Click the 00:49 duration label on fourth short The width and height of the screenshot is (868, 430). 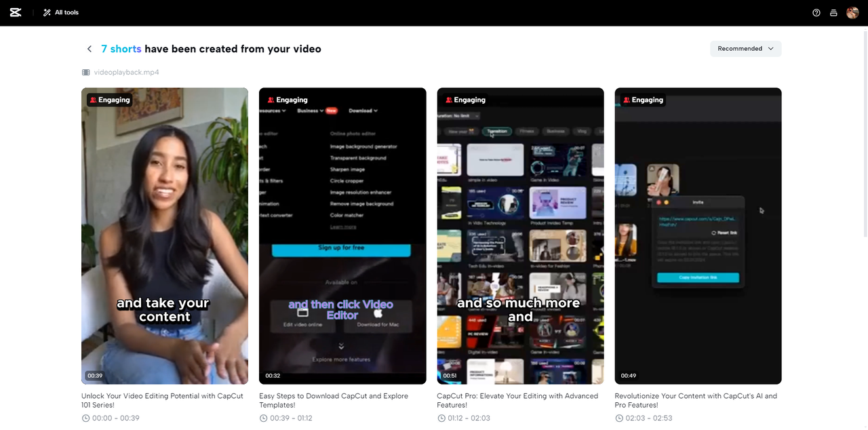[629, 376]
